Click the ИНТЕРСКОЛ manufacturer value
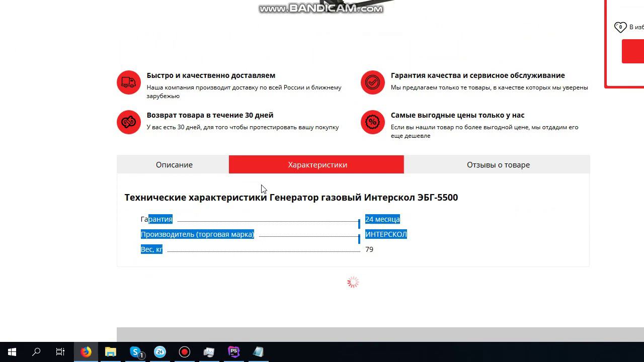This screenshot has height=362, width=644. [x=386, y=234]
